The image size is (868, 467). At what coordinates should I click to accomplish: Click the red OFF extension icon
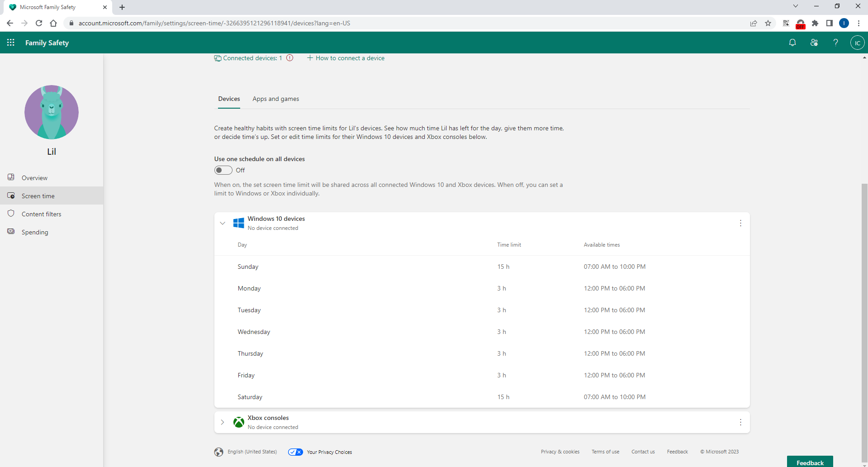(x=801, y=24)
